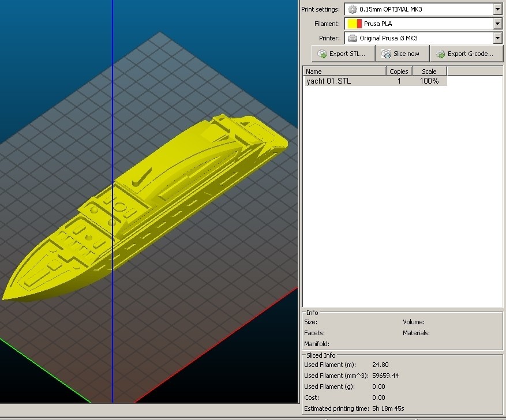Screen dimensions: 506x420
Task: Click the copies value 1 for the yacht
Action: pyautogui.click(x=399, y=81)
